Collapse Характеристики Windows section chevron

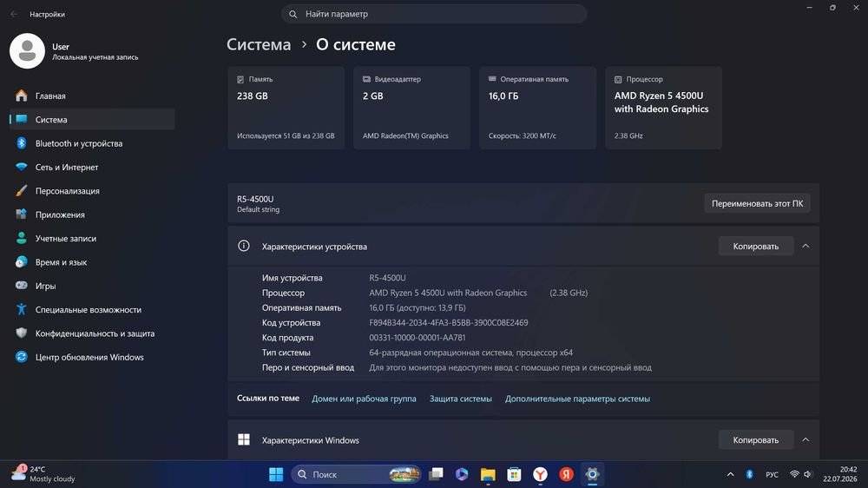[806, 440]
